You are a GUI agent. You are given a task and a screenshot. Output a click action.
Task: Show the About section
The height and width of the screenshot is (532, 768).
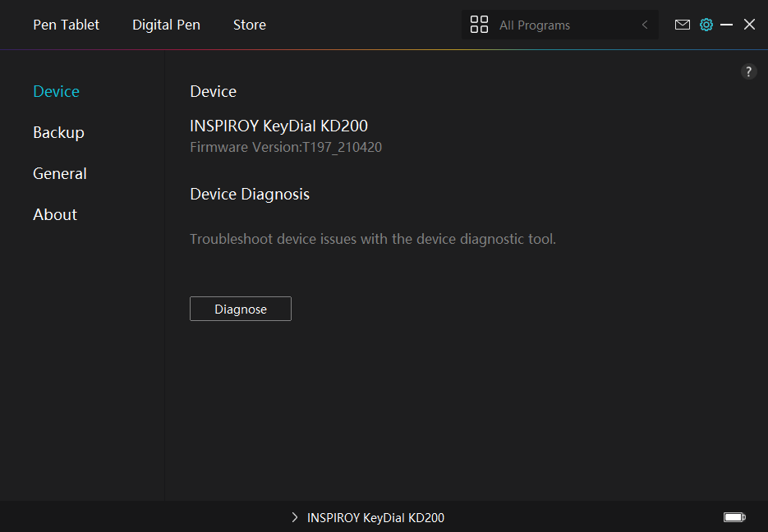pyautogui.click(x=55, y=214)
